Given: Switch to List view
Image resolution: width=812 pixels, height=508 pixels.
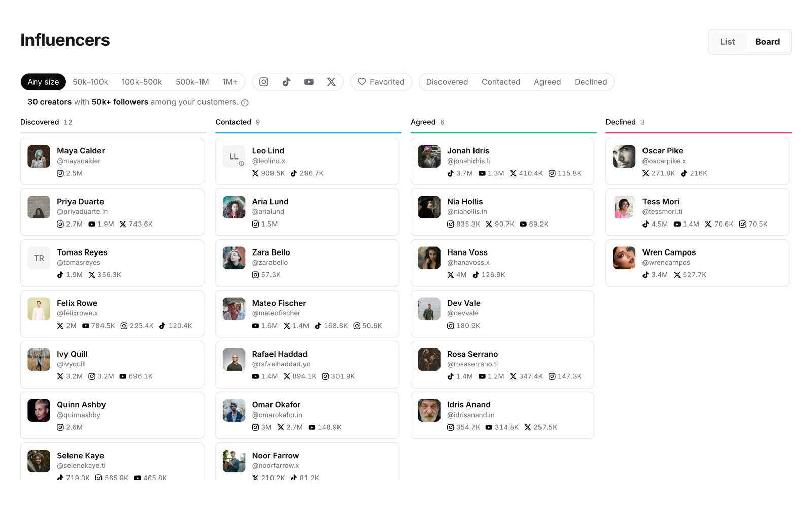Looking at the screenshot, I should (727, 42).
